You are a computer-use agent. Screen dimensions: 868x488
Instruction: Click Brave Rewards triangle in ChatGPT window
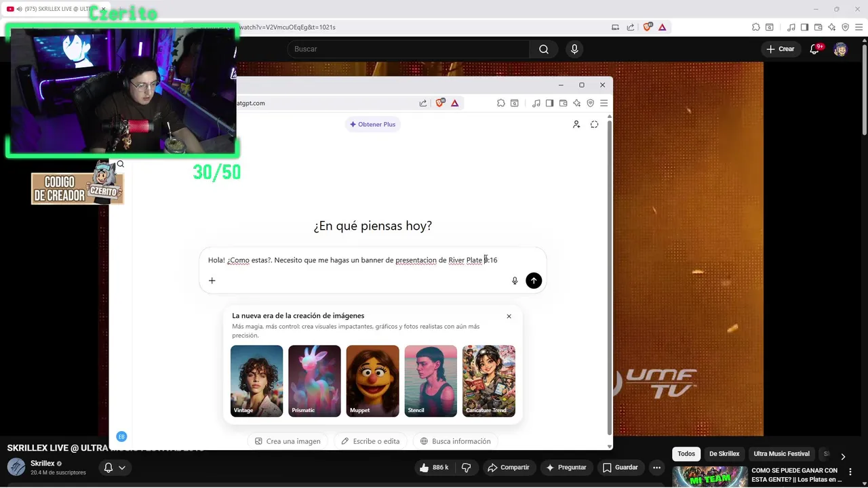coord(455,103)
